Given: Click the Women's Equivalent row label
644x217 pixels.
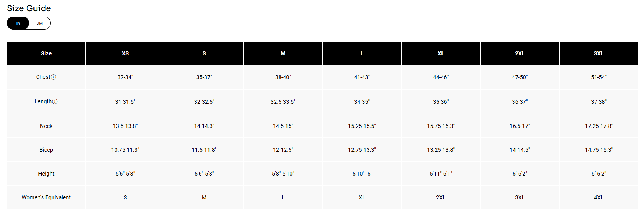Looking at the screenshot, I should [x=46, y=197].
